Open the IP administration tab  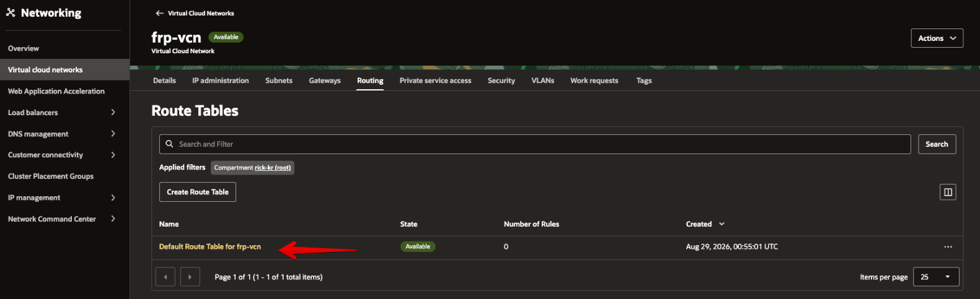(x=221, y=80)
